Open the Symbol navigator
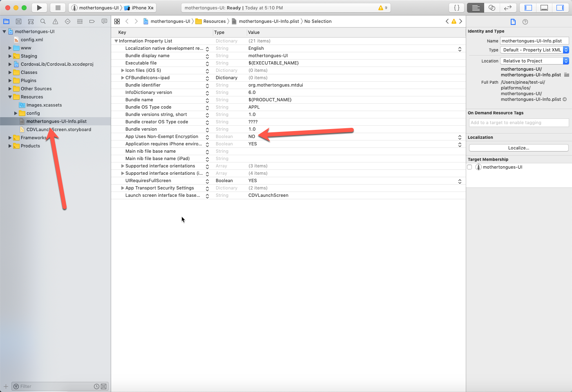Viewport: 572px width, 392px height. 31,21
